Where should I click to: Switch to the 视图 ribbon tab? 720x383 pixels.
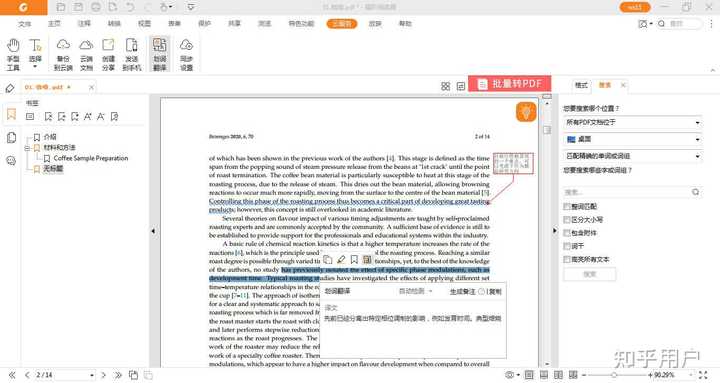coord(144,23)
